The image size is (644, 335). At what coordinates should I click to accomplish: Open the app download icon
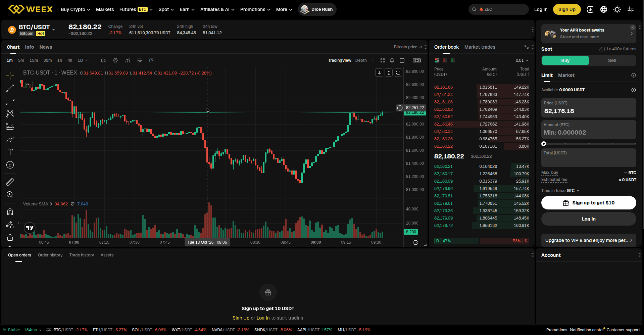tap(590, 9)
